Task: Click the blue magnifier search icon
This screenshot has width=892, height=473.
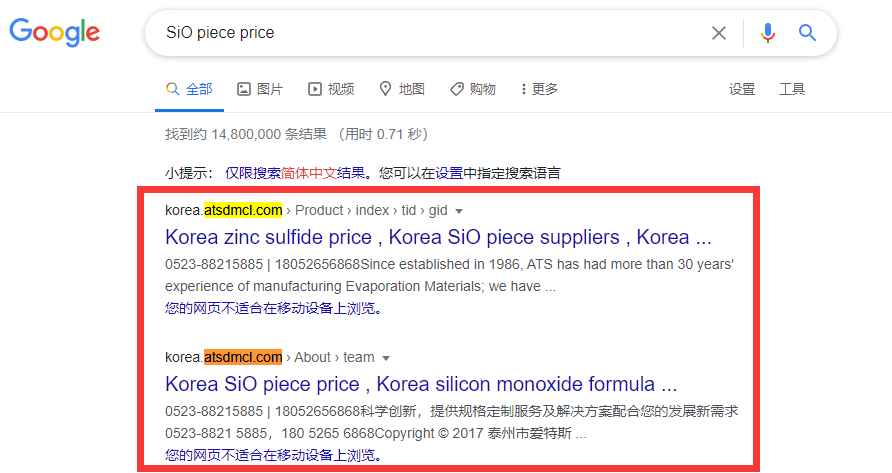Action: click(x=807, y=33)
